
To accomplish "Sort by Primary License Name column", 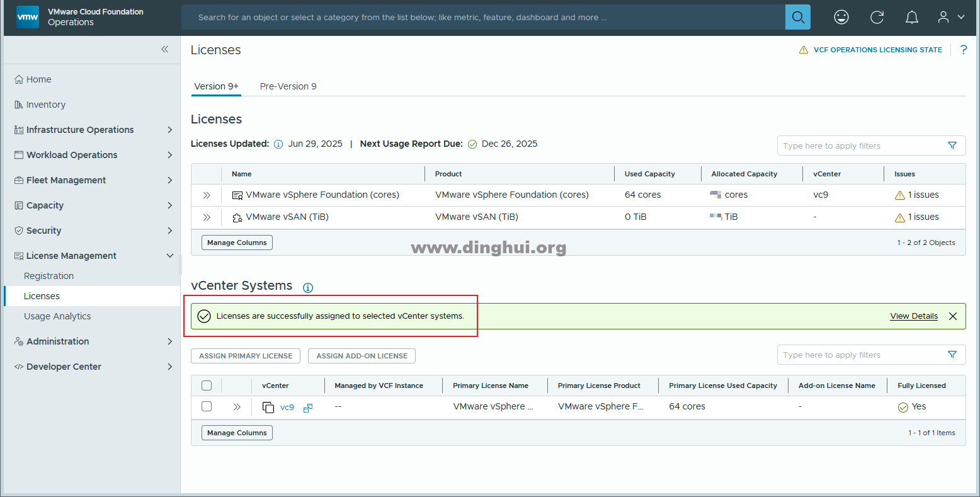I will click(491, 386).
